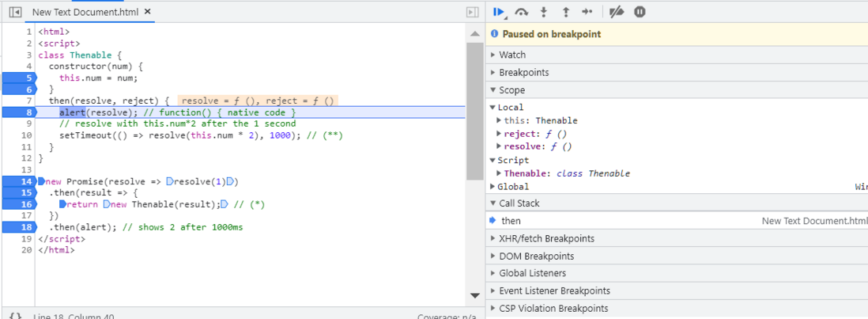868x319 pixels.
Task: Click 'alert' on highlighted line 8
Action: click(x=72, y=112)
